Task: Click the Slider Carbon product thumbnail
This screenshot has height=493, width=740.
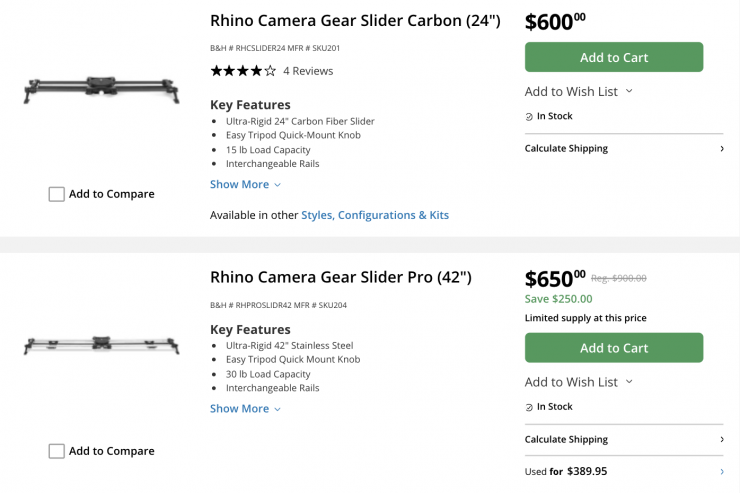Action: pyautogui.click(x=101, y=90)
